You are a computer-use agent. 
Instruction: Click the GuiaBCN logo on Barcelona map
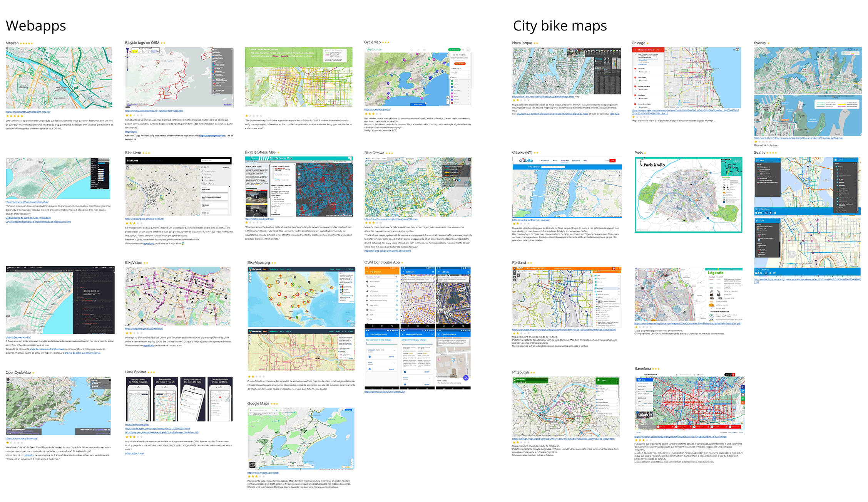[644, 415]
